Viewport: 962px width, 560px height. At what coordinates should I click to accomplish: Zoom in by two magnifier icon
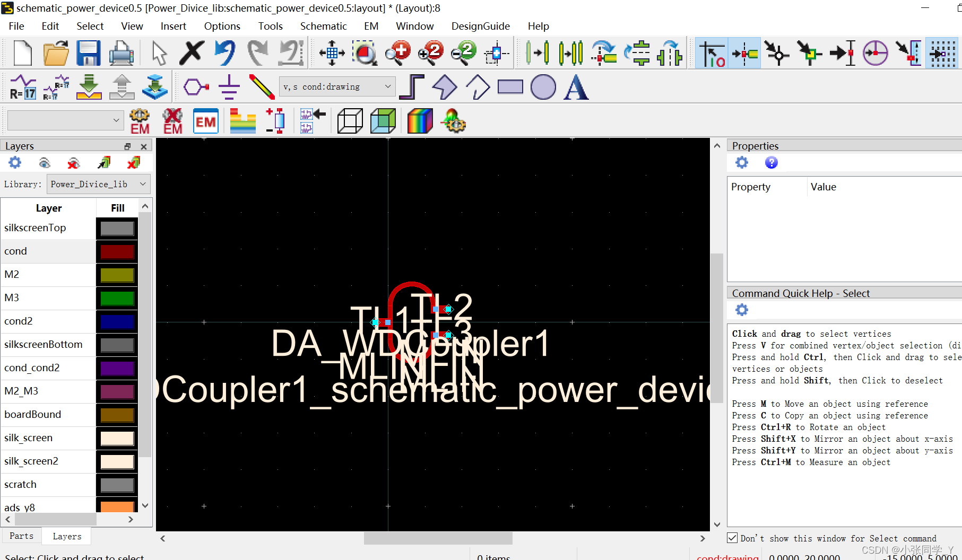click(430, 53)
